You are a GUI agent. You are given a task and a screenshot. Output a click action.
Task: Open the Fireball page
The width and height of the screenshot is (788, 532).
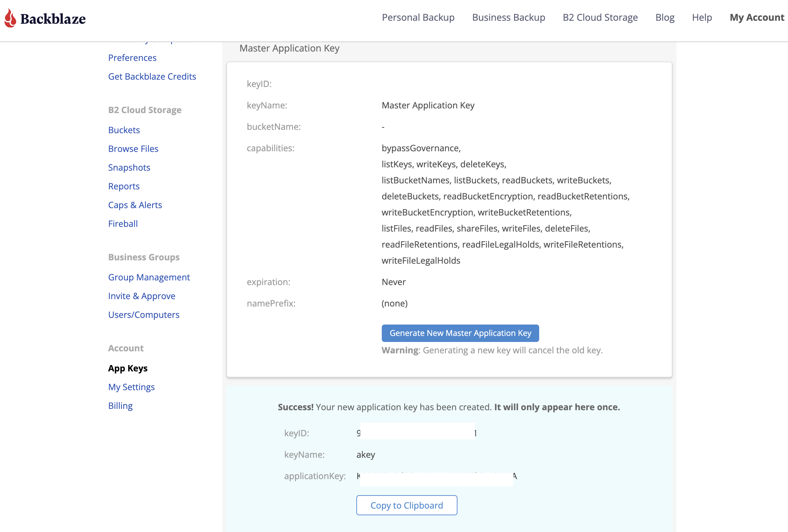(x=123, y=224)
